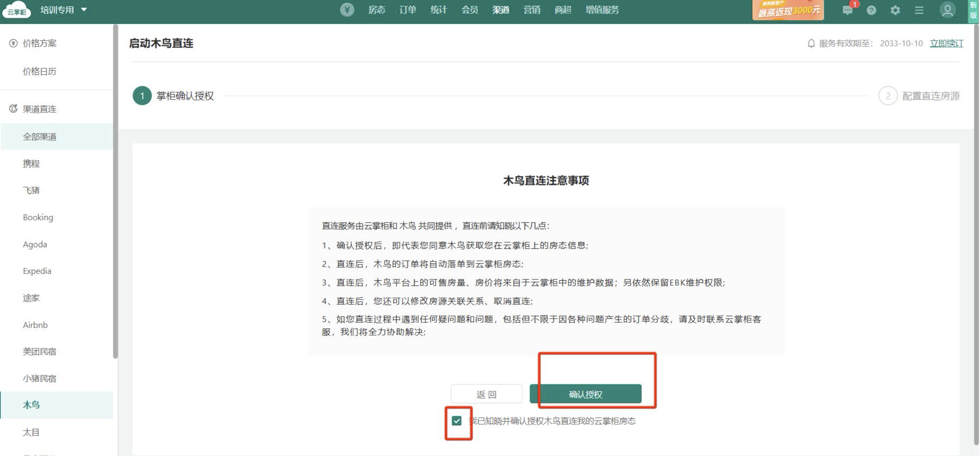Open settings gear icon in the top bar

point(895,10)
